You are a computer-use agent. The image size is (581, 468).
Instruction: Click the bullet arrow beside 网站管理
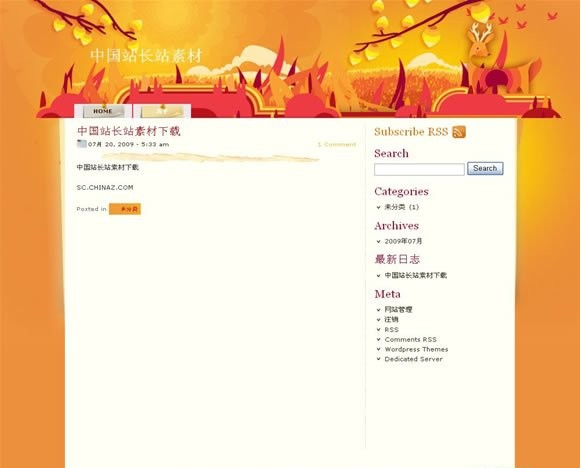[378, 310]
